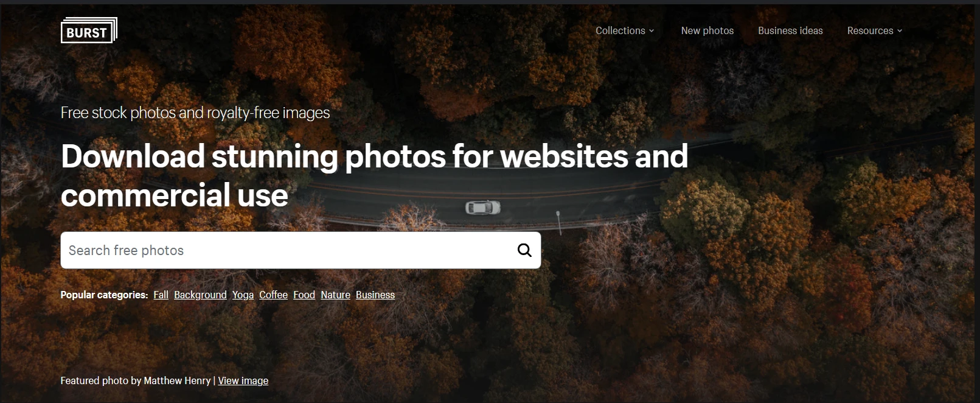Open the Food category link
The width and height of the screenshot is (980, 403).
point(304,295)
